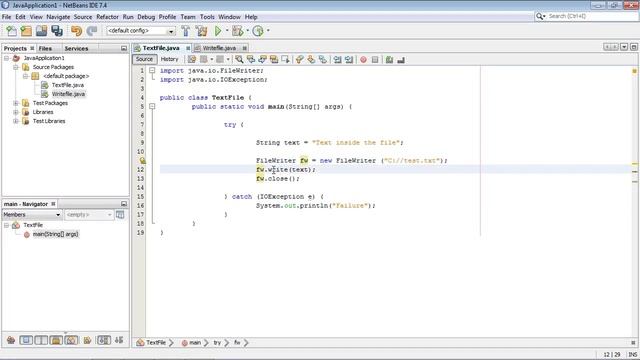Expand the Libraries node
The image size is (640, 360).
[16, 112]
